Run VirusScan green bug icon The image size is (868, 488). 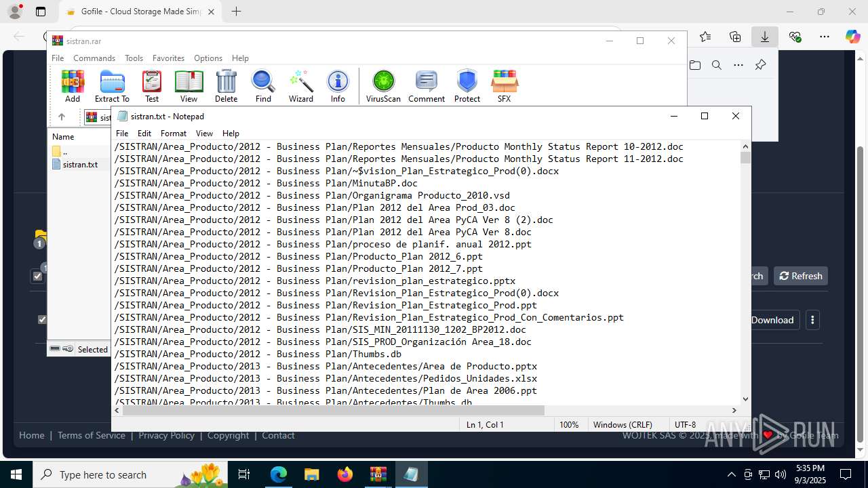383,86
